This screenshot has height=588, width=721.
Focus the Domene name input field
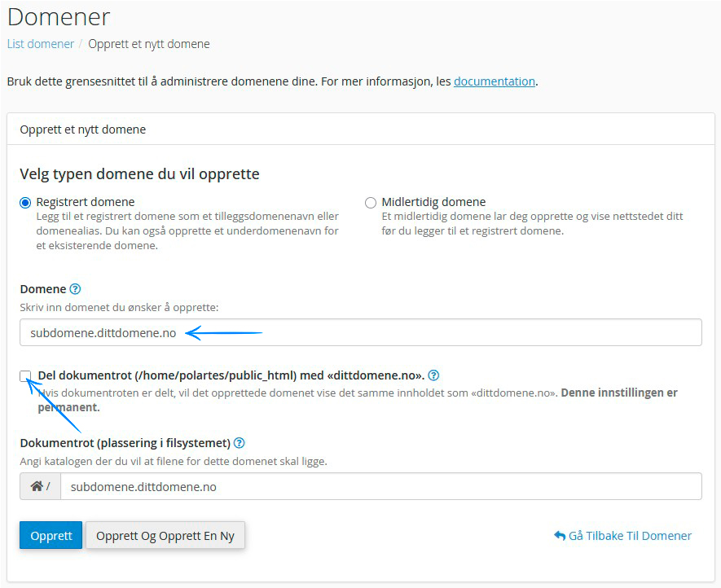pyautogui.click(x=360, y=332)
